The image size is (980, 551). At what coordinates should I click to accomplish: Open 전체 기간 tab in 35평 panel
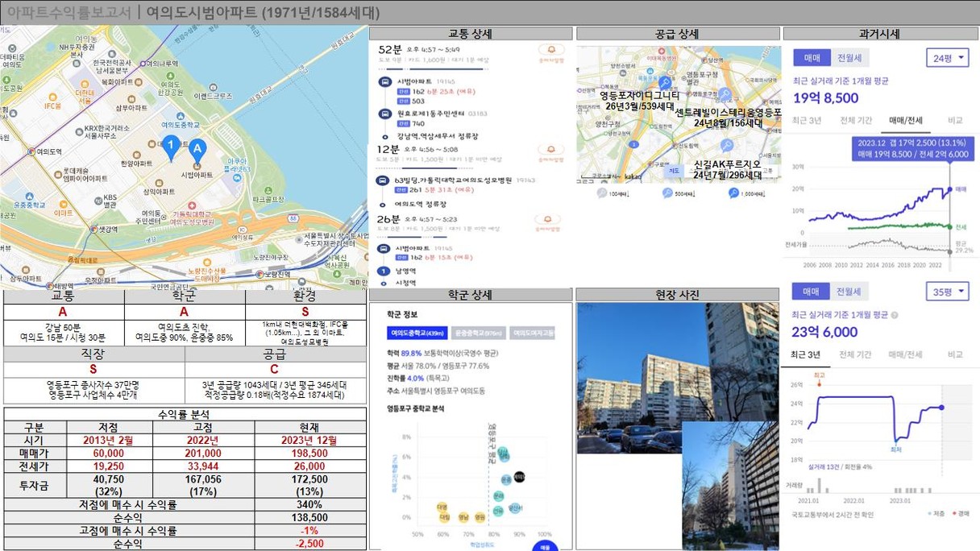point(856,354)
